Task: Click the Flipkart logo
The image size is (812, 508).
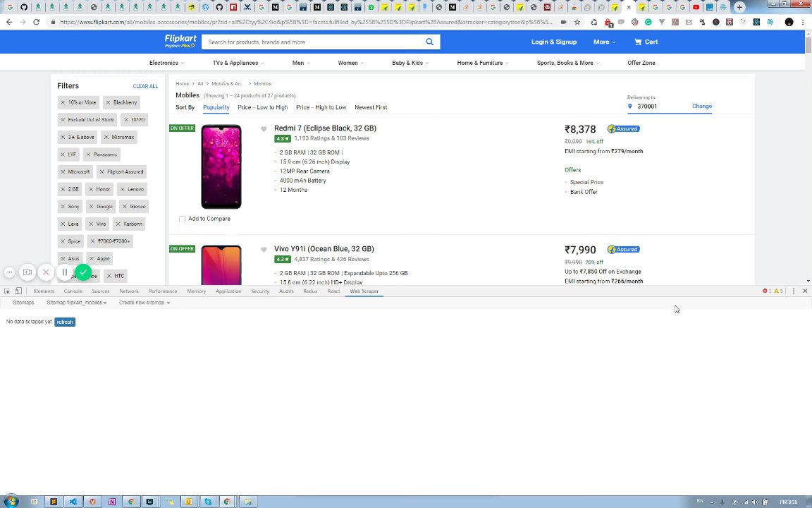Action: [180, 41]
